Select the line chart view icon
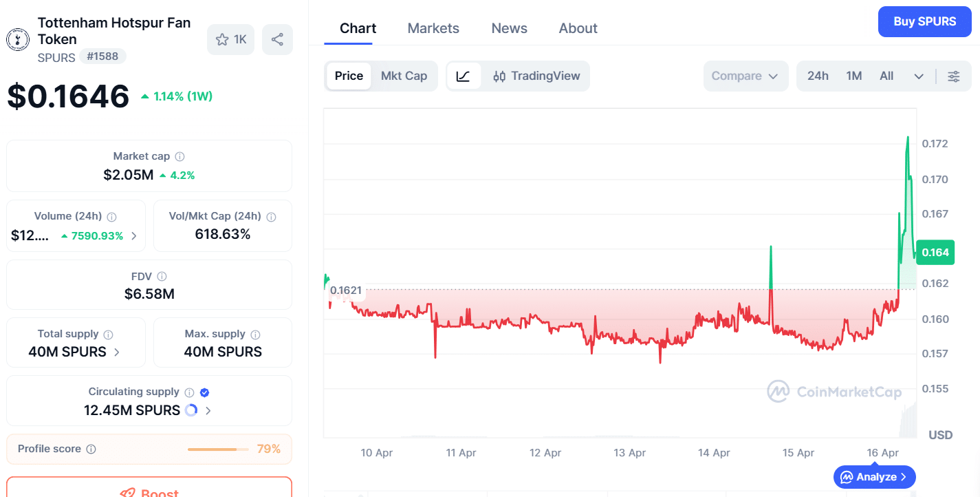The width and height of the screenshot is (980, 497). click(464, 76)
